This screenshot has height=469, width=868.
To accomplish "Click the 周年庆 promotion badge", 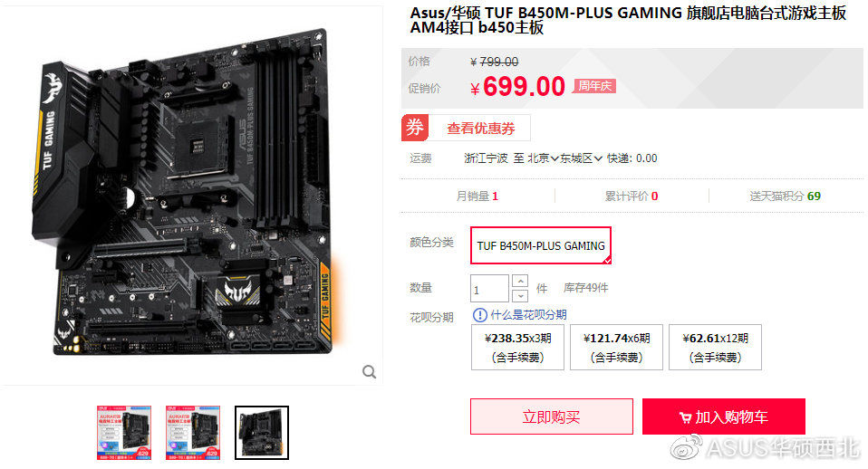I will (594, 86).
